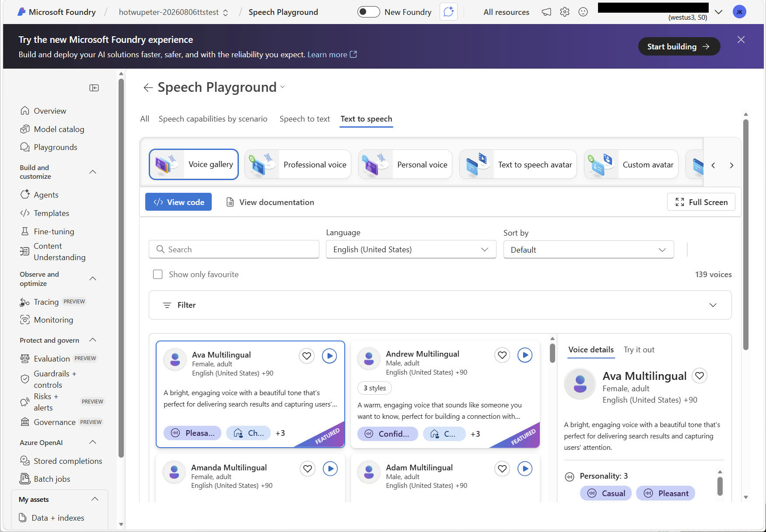Toggle the New Foundry switch
766x532 pixels.
click(368, 12)
